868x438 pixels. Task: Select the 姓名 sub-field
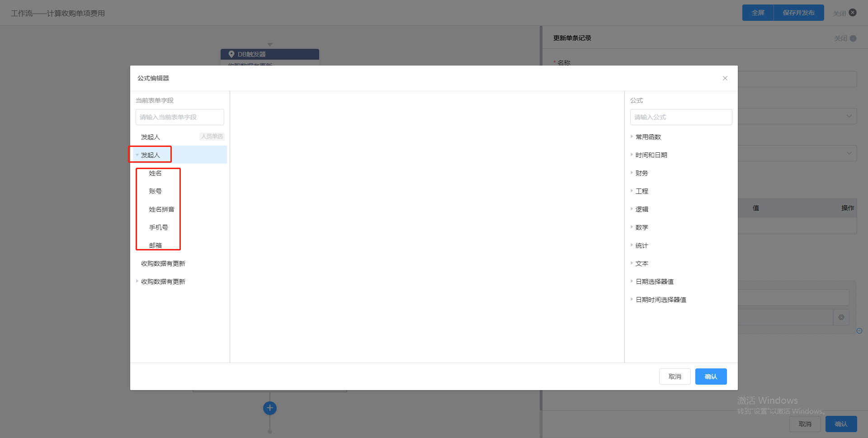pyautogui.click(x=155, y=173)
